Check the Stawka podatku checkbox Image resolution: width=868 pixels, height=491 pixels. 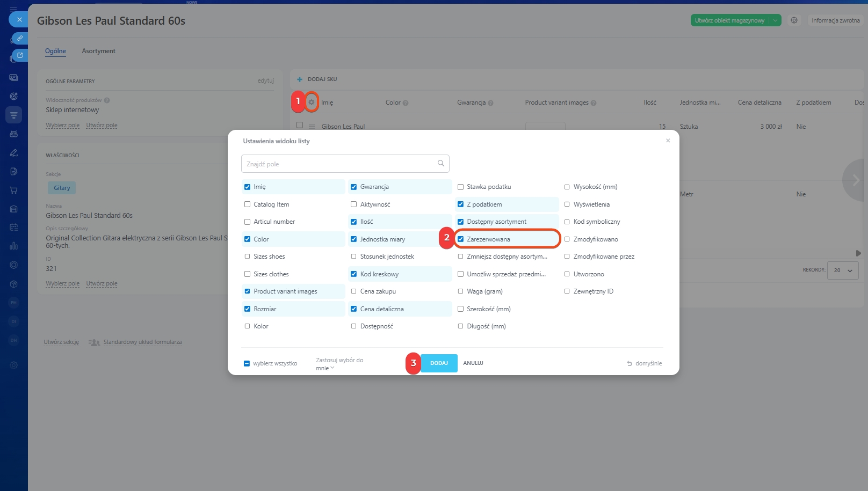tap(460, 187)
